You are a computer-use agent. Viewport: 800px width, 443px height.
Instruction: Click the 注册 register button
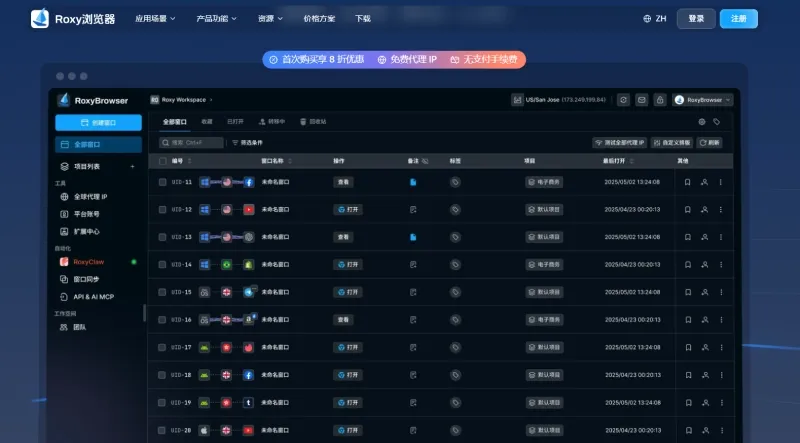739,18
